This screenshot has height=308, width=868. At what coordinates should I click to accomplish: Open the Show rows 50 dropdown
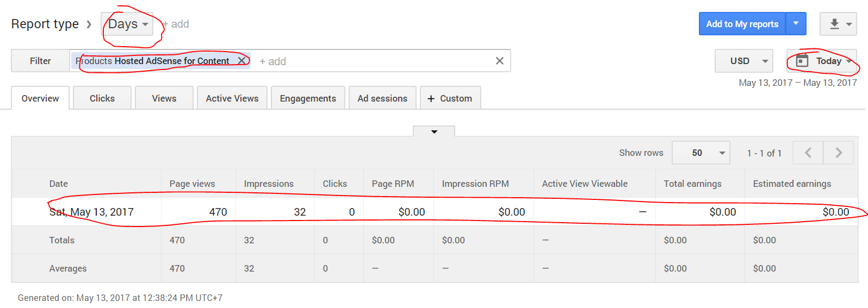click(700, 153)
